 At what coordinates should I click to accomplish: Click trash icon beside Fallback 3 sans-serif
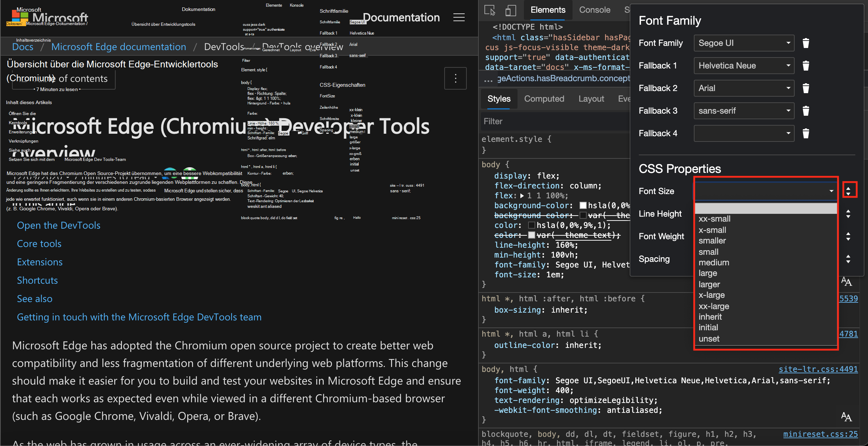point(806,111)
